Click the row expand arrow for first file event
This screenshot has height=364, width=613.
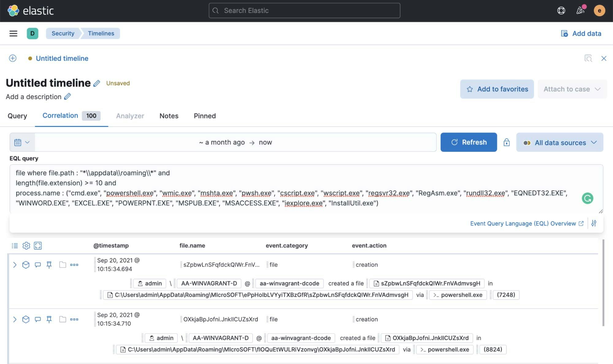[14, 264]
